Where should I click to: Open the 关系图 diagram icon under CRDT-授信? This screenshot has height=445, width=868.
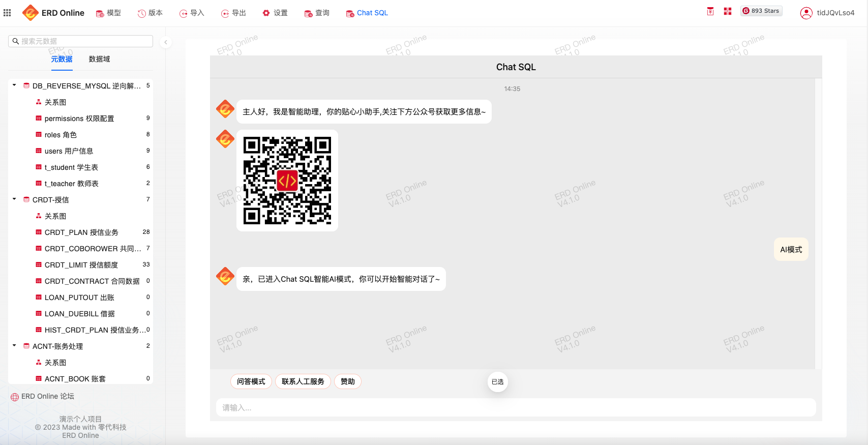pyautogui.click(x=39, y=216)
